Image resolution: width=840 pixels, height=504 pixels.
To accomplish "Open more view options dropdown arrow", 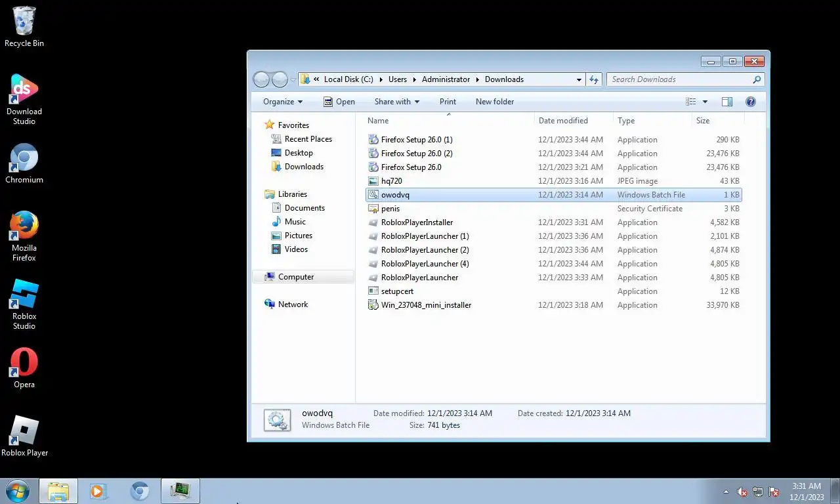I will pyautogui.click(x=705, y=102).
